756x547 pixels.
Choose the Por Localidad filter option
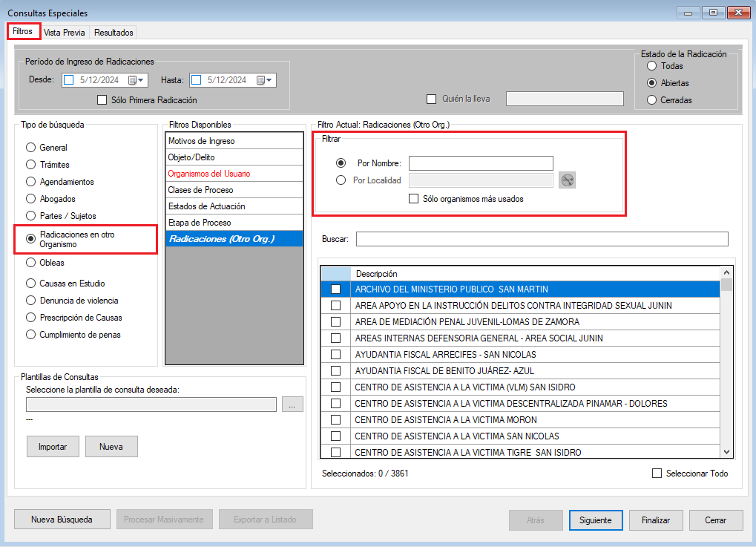[341, 180]
